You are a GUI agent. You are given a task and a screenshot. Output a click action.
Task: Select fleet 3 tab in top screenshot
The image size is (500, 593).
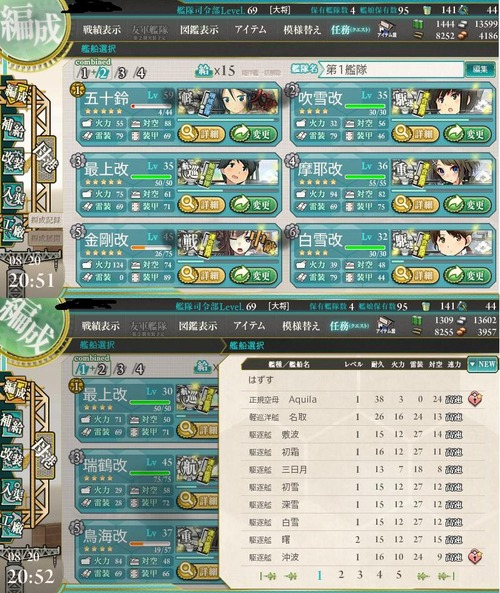click(121, 73)
